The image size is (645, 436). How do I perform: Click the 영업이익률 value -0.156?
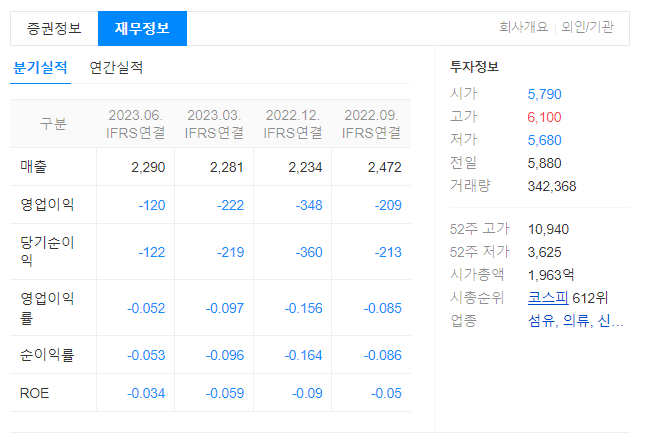pos(304,308)
